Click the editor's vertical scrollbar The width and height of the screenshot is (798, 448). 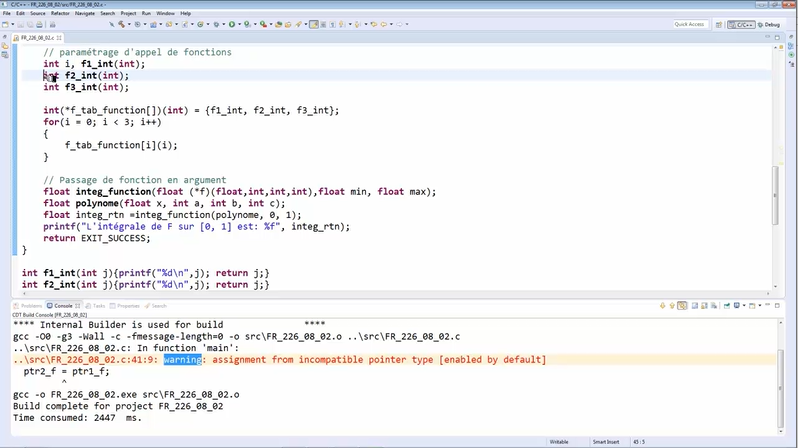[775, 190]
